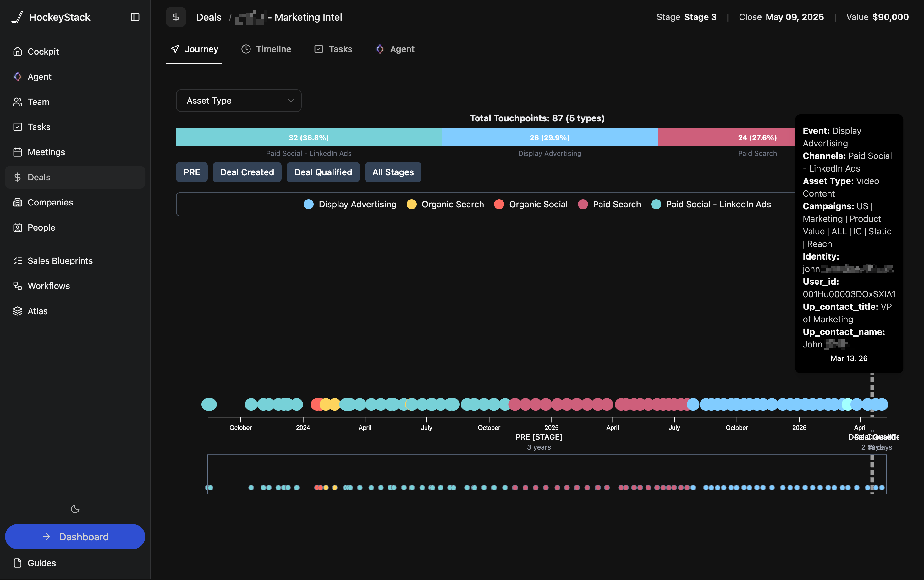Click the 26 (29.9%) Display Advertising bar segment
The height and width of the screenshot is (580, 924).
pos(550,137)
